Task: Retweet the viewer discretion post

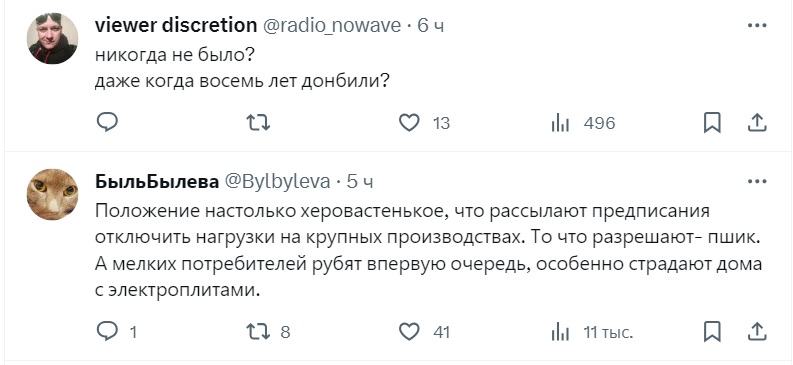Action: [x=258, y=123]
